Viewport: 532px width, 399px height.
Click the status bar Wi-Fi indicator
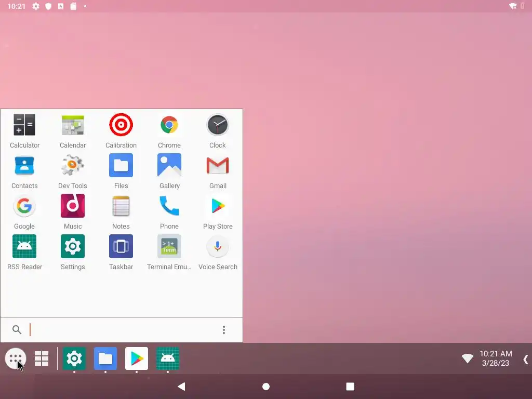pos(513,6)
